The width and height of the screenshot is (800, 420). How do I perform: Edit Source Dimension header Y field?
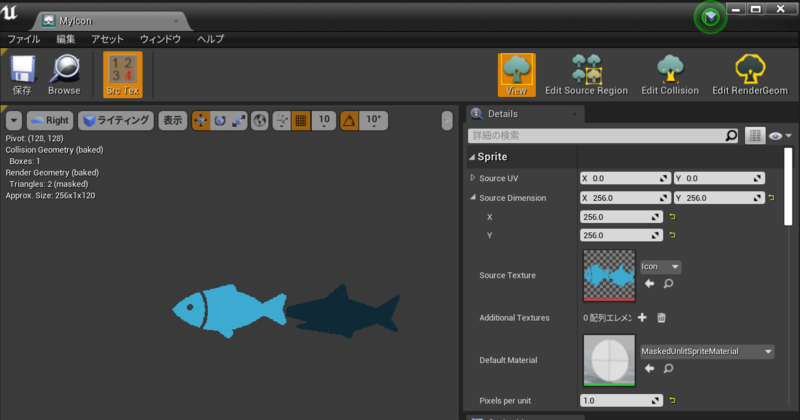[719, 197]
